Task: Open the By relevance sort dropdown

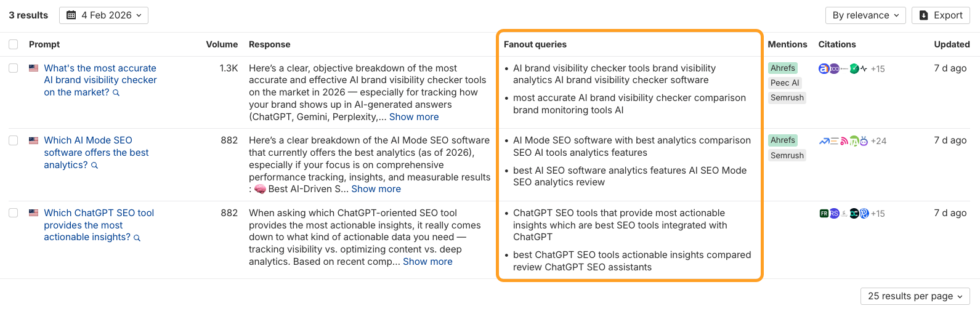Action: 865,15
